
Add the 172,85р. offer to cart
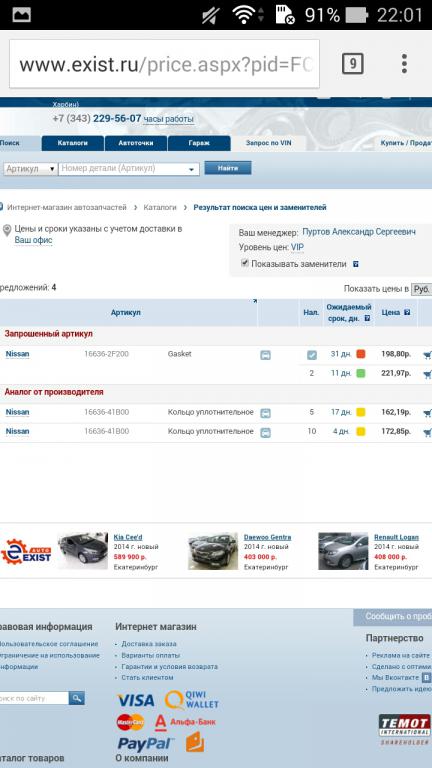tap(427, 432)
